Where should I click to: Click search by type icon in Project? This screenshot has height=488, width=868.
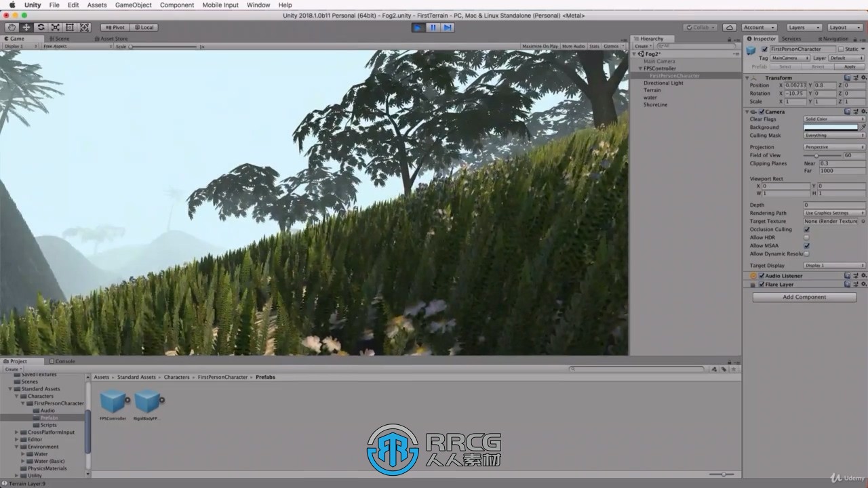[715, 369]
